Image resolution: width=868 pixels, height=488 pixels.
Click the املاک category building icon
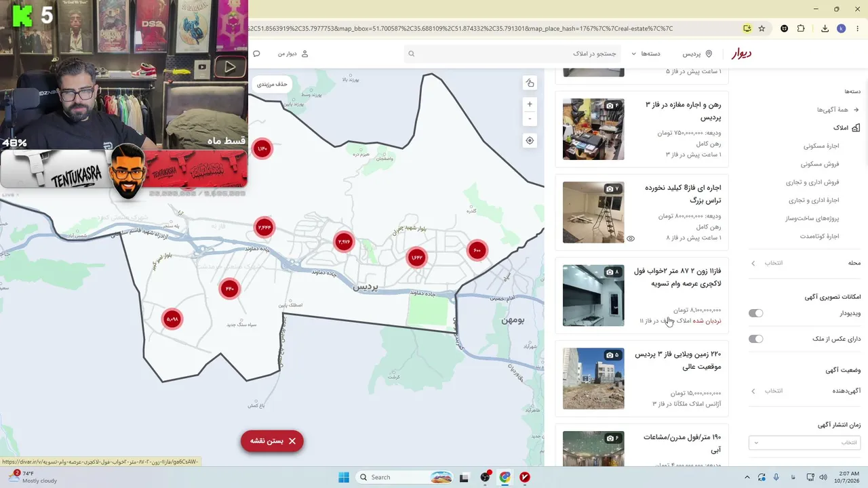click(856, 127)
